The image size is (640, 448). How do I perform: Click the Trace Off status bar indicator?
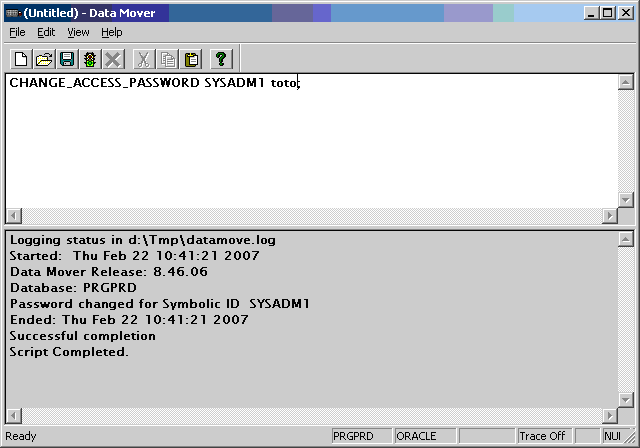click(542, 436)
